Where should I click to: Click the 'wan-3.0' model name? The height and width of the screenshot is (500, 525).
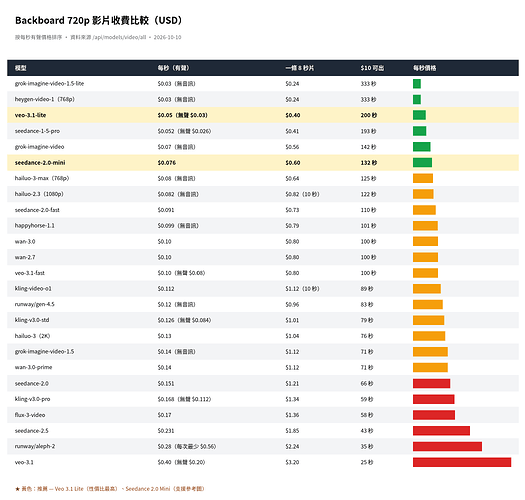[25, 241]
